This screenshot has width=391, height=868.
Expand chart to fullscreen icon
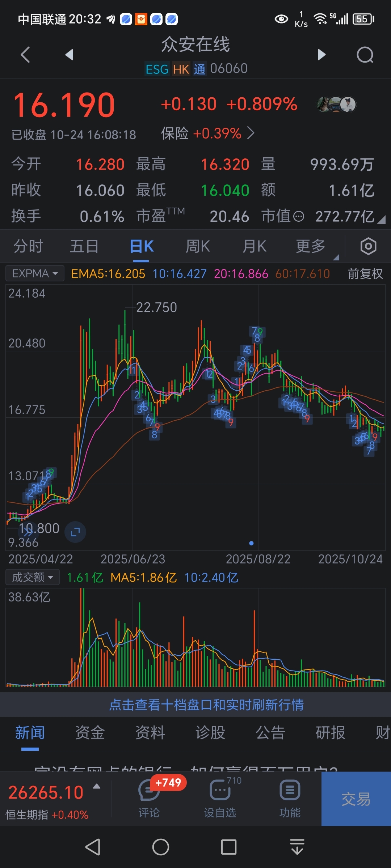pos(75,532)
